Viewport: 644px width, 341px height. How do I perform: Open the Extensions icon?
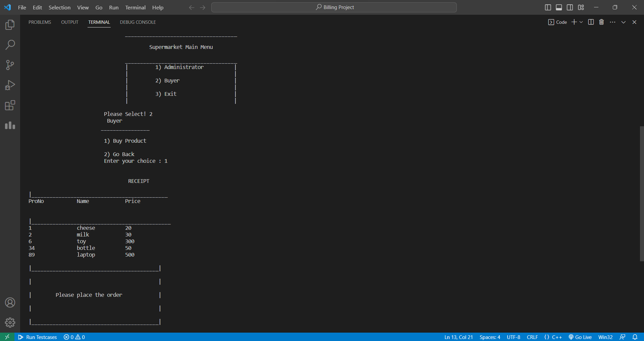[x=10, y=105]
